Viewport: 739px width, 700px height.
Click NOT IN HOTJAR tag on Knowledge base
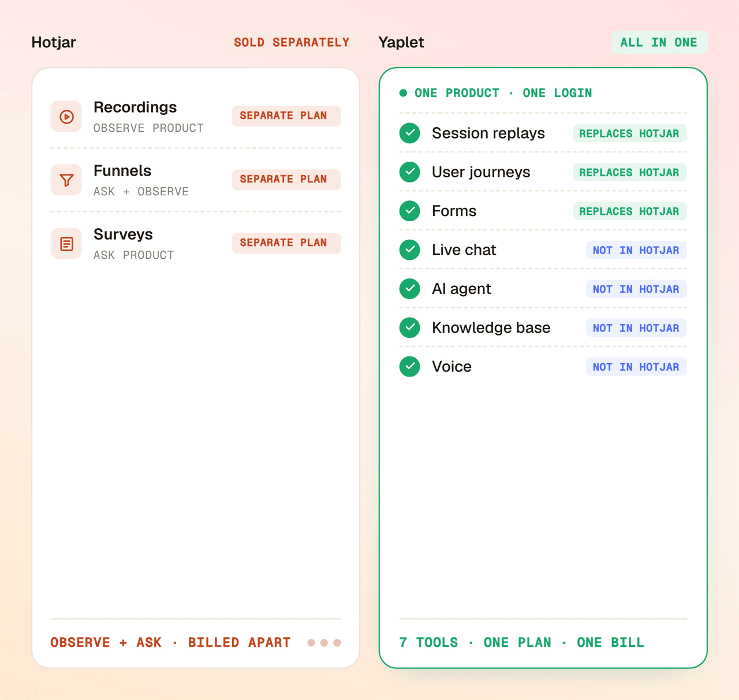click(636, 328)
